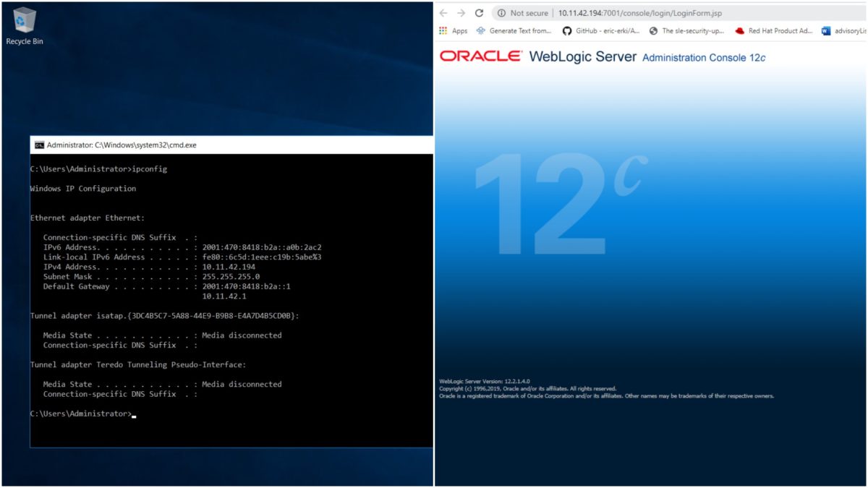
Task: Click the Oracle logo on the WebLogic page
Action: click(x=480, y=56)
